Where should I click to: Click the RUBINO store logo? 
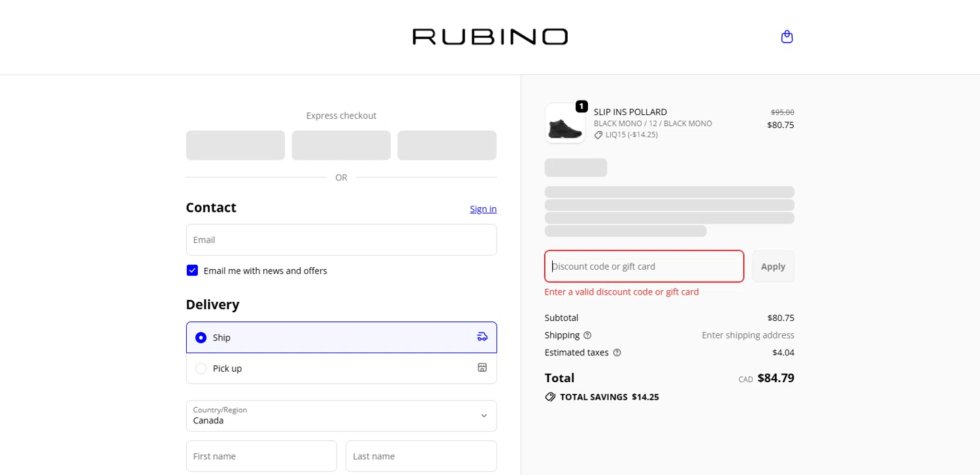point(490,37)
